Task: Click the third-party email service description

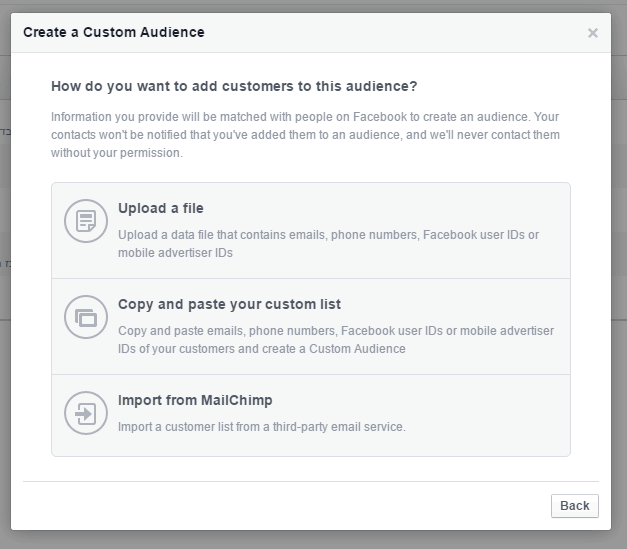Action: (261, 427)
